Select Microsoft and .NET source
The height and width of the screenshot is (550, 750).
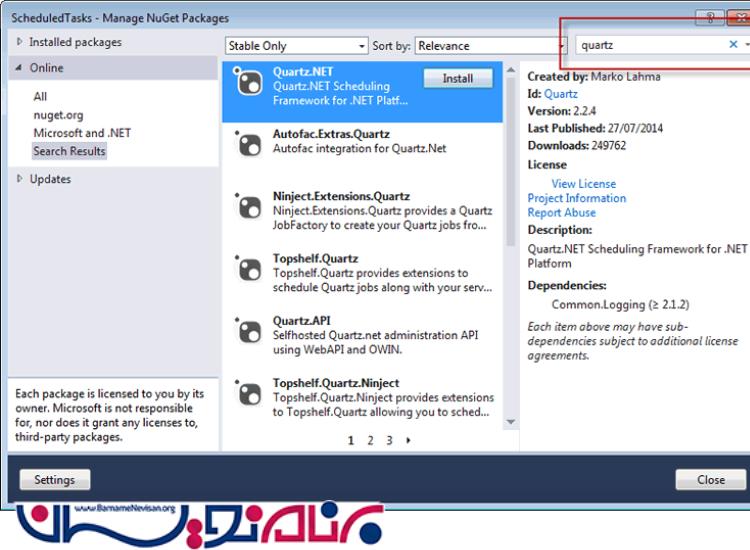82,133
